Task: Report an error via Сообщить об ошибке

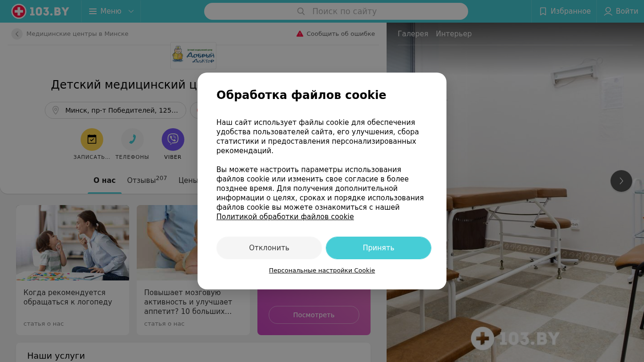Action: (336, 34)
